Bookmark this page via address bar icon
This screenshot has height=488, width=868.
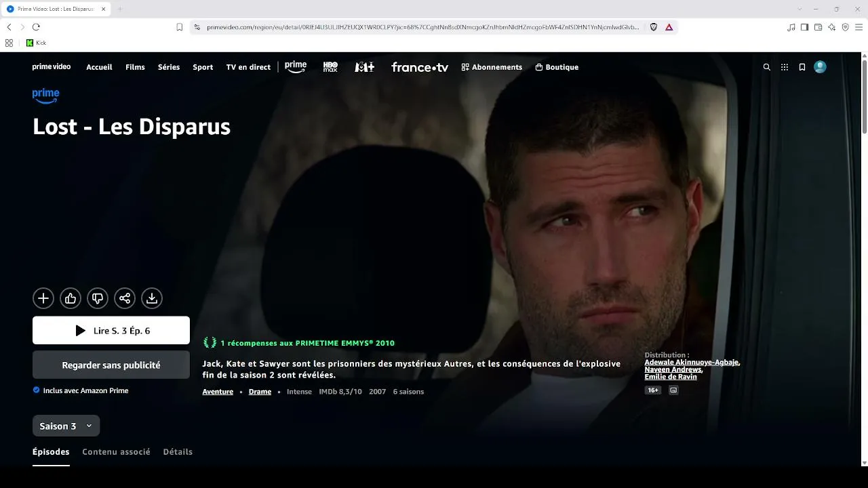pyautogui.click(x=180, y=27)
